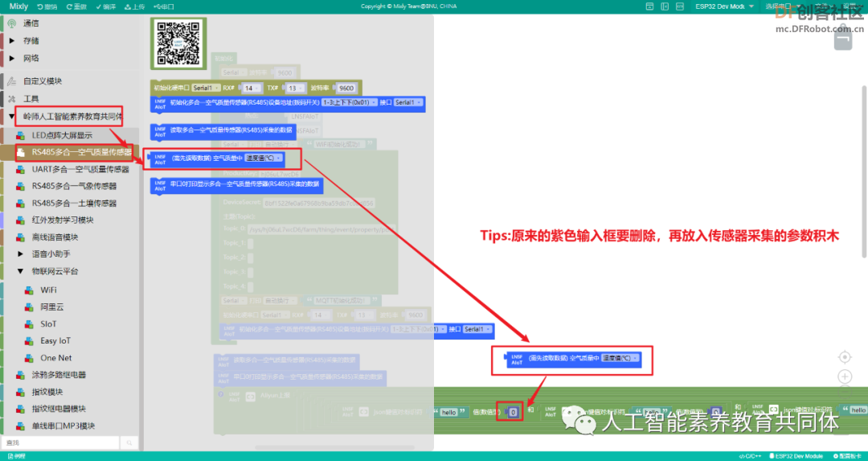Viewport: 868px width, 461px height.
Task: Click ESP32 Dev Module in status bar
Action: pyautogui.click(x=796, y=456)
